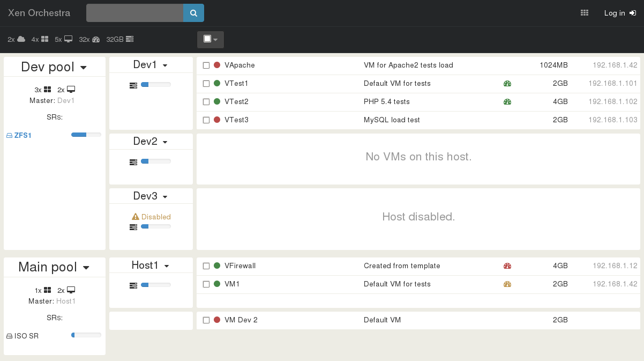Viewport: 644px width, 361px height.
Task: Click the 32GB memory icon
Action: pyautogui.click(x=130, y=39)
